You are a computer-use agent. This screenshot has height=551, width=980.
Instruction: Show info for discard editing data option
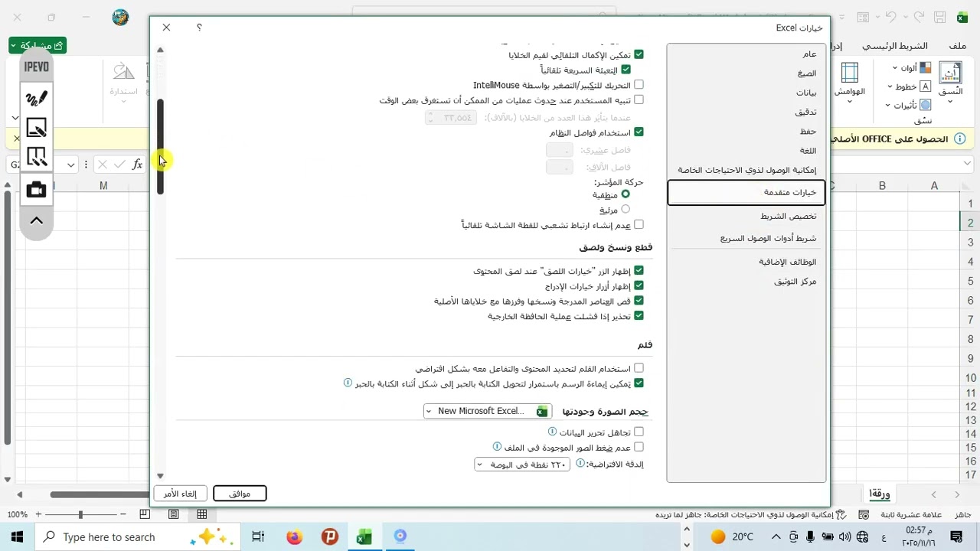[x=552, y=432]
